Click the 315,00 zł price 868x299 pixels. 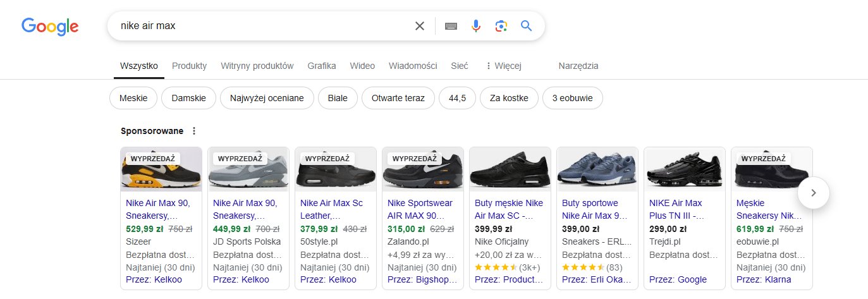(406, 229)
